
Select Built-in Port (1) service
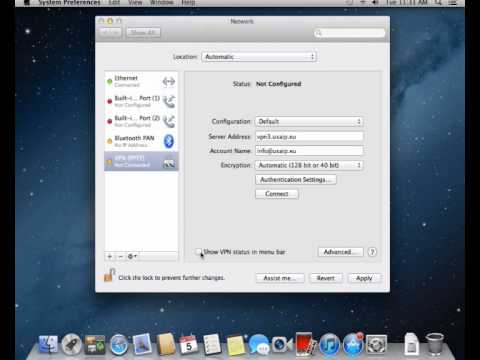click(141, 101)
